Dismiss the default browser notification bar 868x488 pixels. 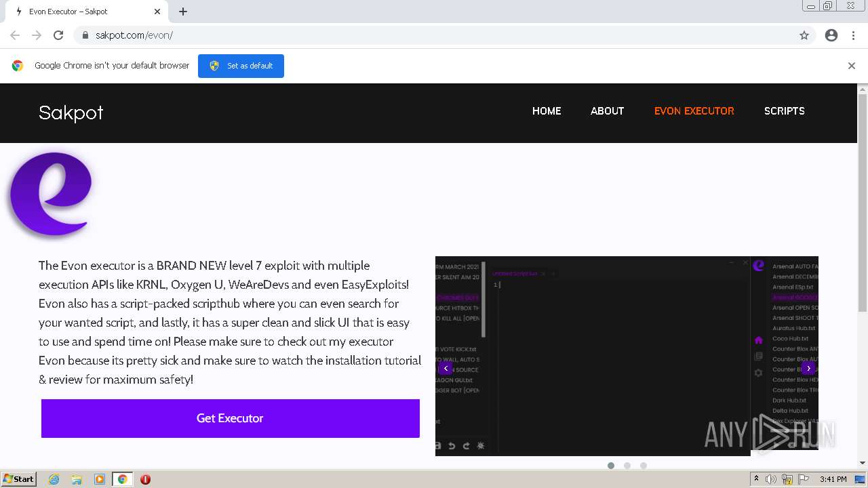(x=852, y=66)
